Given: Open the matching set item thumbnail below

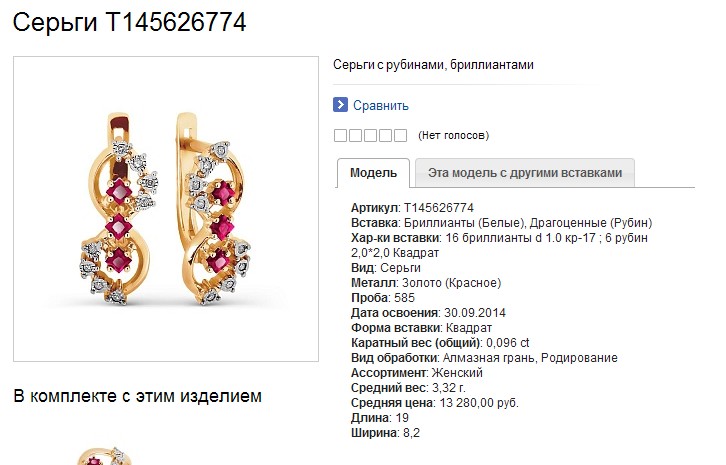Looking at the screenshot, I should [106, 456].
